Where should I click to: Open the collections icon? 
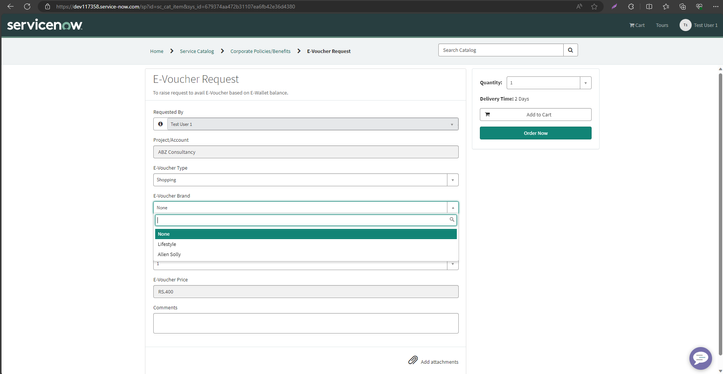pos(683,6)
